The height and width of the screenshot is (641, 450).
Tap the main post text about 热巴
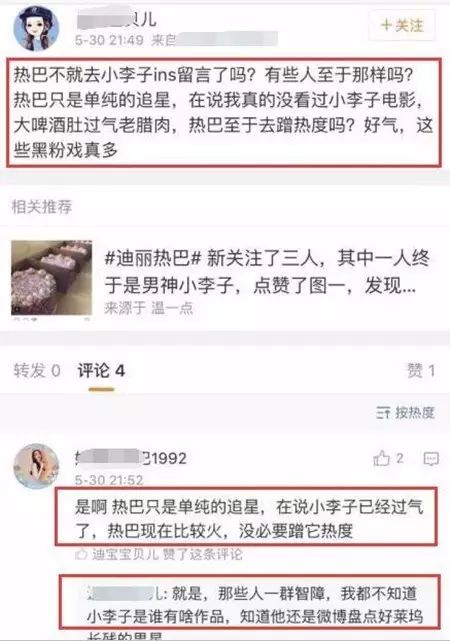pyautogui.click(x=224, y=112)
